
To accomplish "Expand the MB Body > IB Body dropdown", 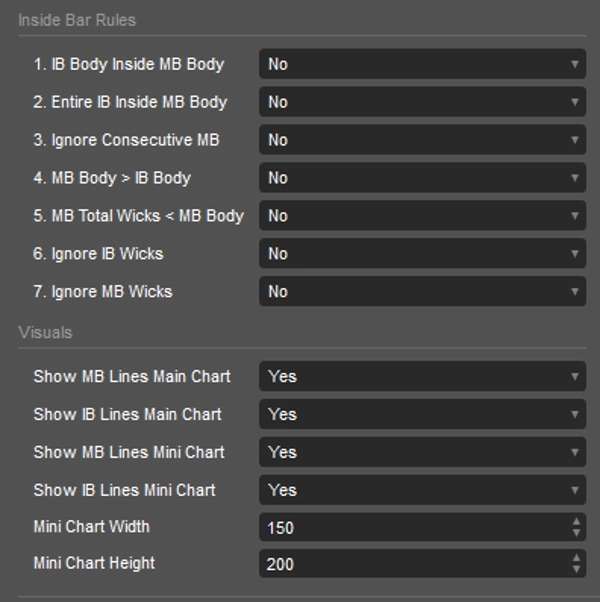I will 422,178.
